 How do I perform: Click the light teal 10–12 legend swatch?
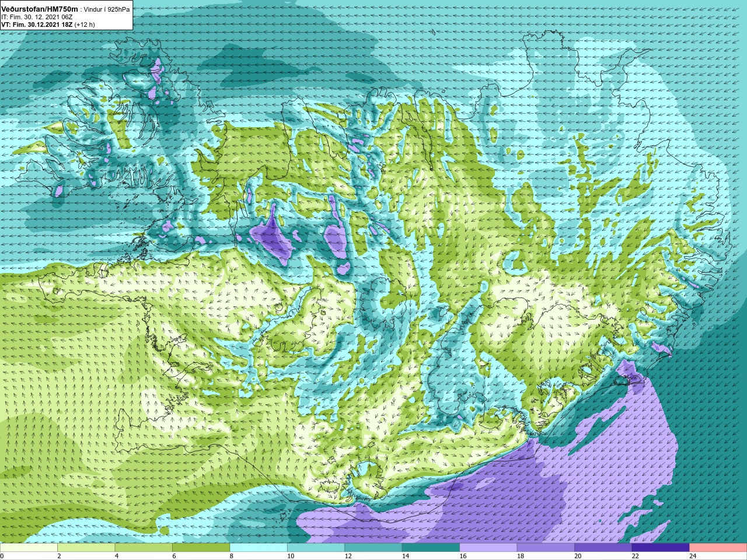316,548
